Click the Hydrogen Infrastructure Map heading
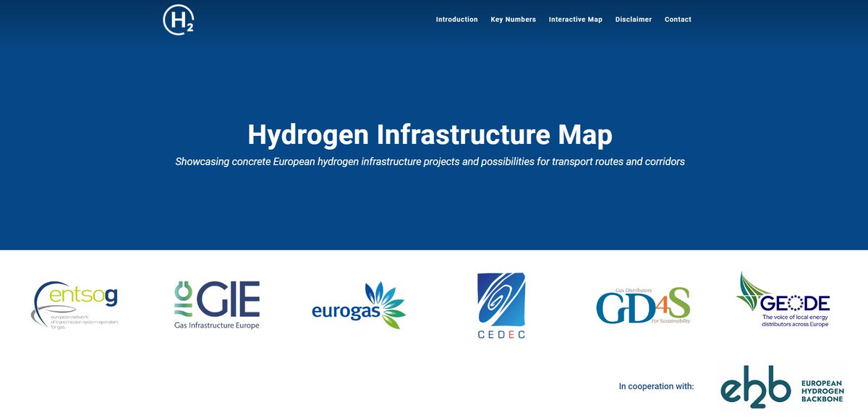 pos(430,135)
